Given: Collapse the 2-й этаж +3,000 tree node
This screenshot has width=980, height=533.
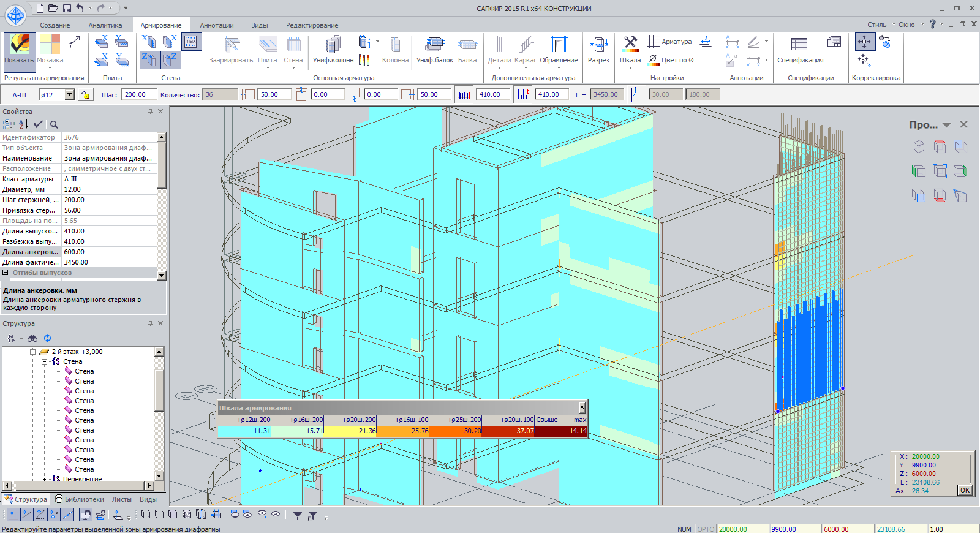Looking at the screenshot, I should (33, 352).
